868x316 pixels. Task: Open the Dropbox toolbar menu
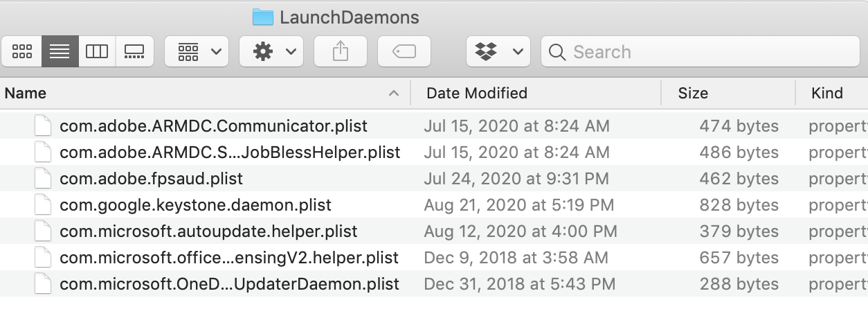[498, 52]
